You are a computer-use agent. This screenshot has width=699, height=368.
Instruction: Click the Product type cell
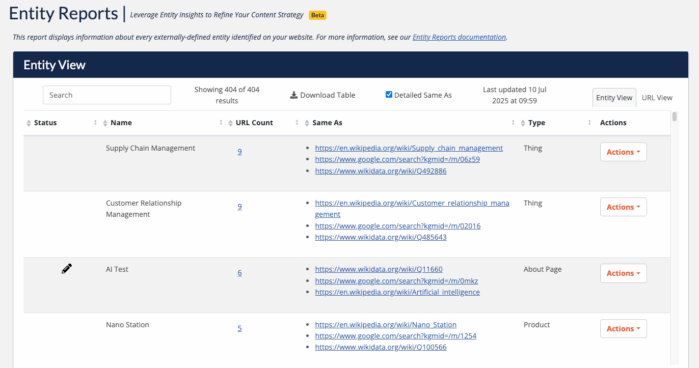pos(536,324)
